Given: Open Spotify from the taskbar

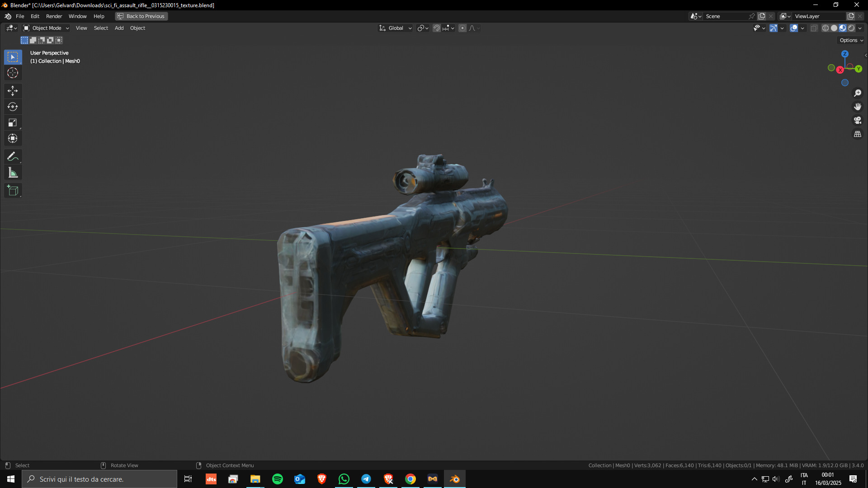Looking at the screenshot, I should (x=278, y=479).
